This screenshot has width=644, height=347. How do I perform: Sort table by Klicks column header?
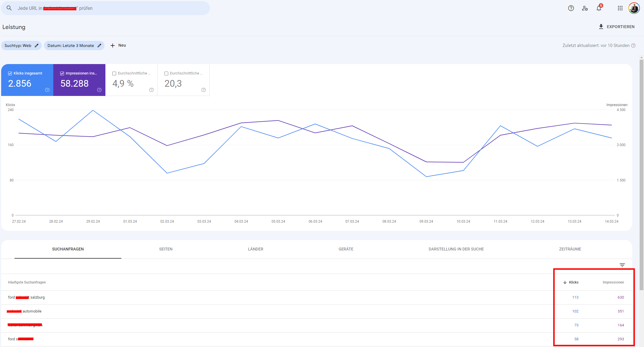(x=573, y=282)
